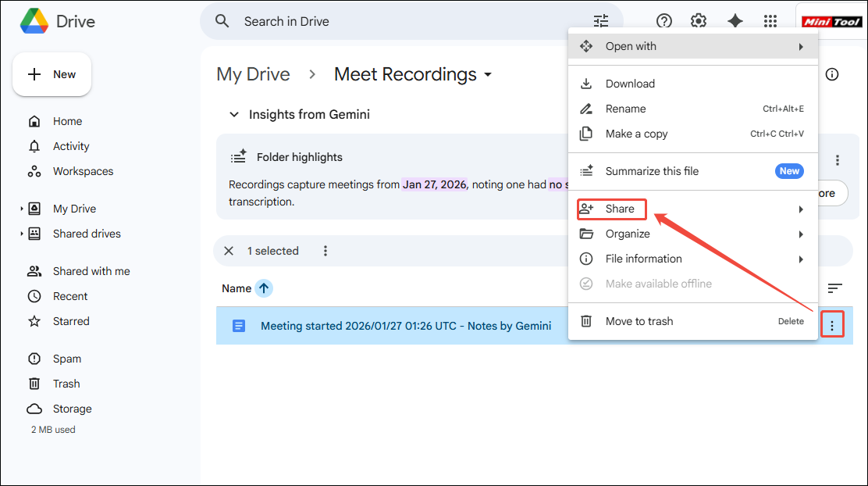The height and width of the screenshot is (486, 868).
Task: Open the advanced search filters icon
Action: [x=600, y=20]
